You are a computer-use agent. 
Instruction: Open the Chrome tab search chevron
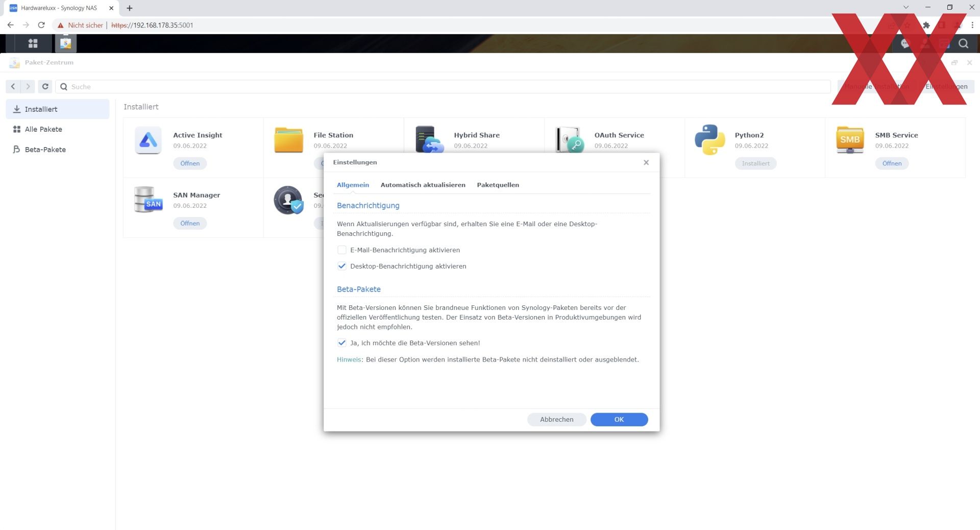coord(906,8)
